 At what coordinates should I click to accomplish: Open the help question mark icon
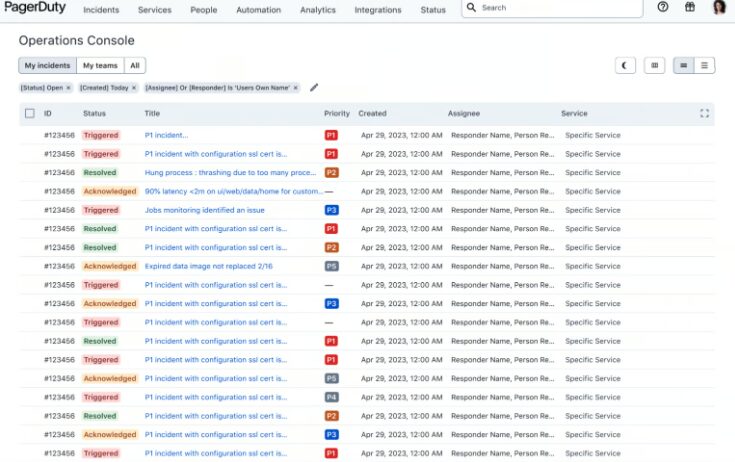[662, 7]
